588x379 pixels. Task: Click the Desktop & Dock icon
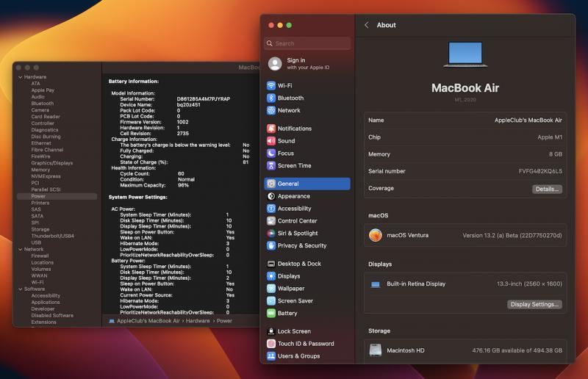click(x=270, y=264)
